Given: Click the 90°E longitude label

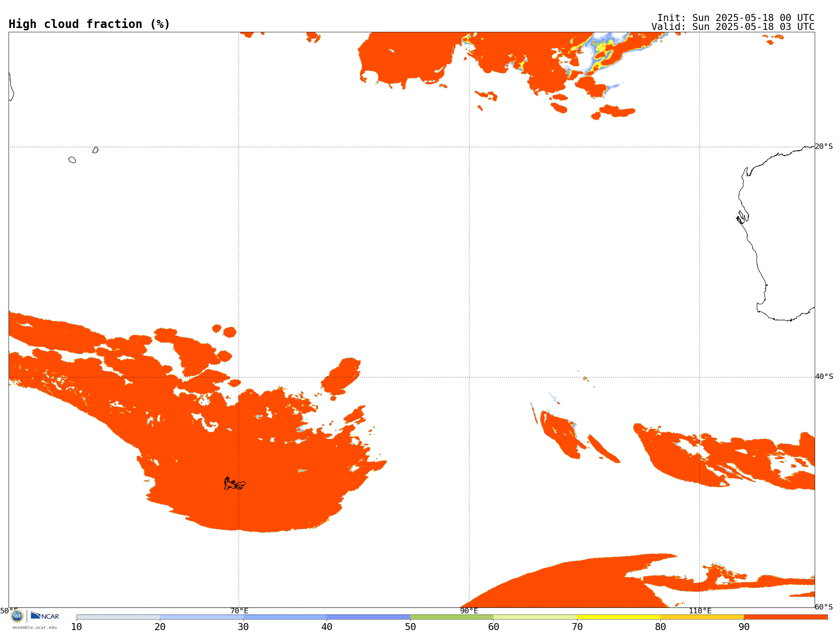Looking at the screenshot, I should click(x=469, y=611).
